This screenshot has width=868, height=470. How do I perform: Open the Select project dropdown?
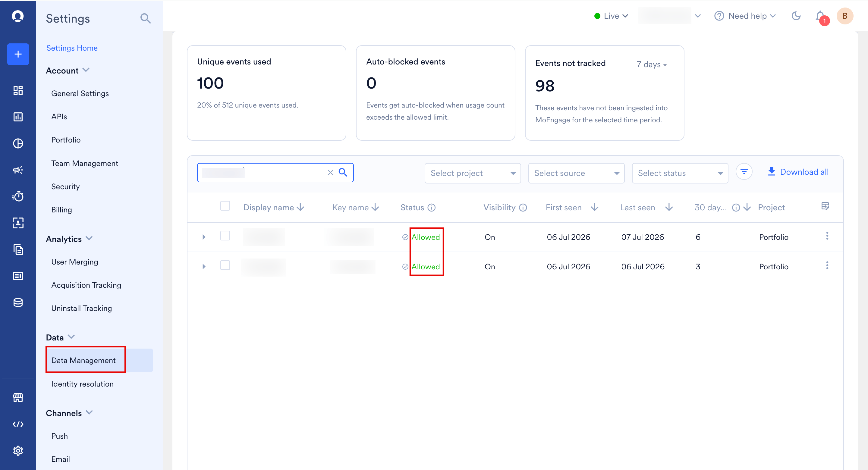pyautogui.click(x=472, y=173)
